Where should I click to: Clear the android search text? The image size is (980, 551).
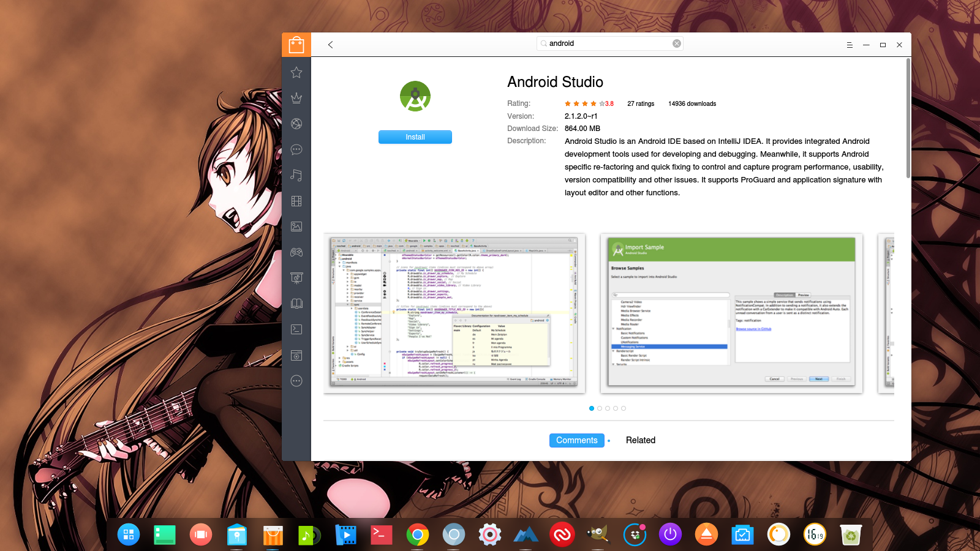(677, 43)
